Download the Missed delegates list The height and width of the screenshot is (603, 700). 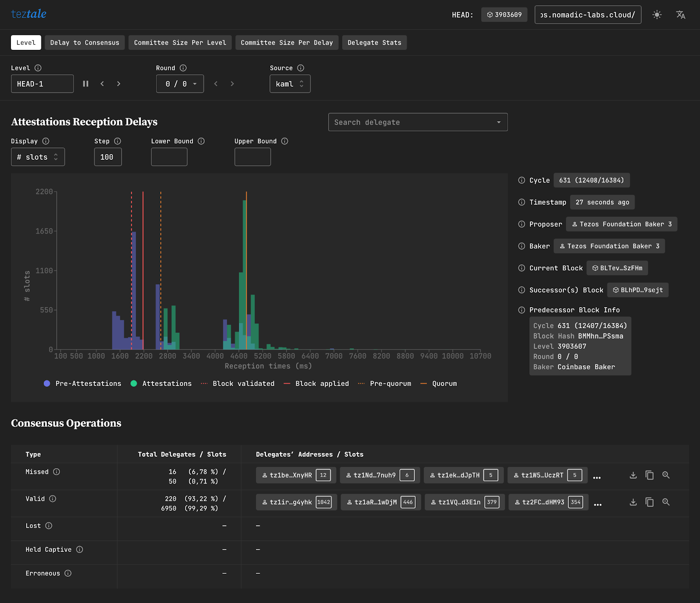(633, 475)
